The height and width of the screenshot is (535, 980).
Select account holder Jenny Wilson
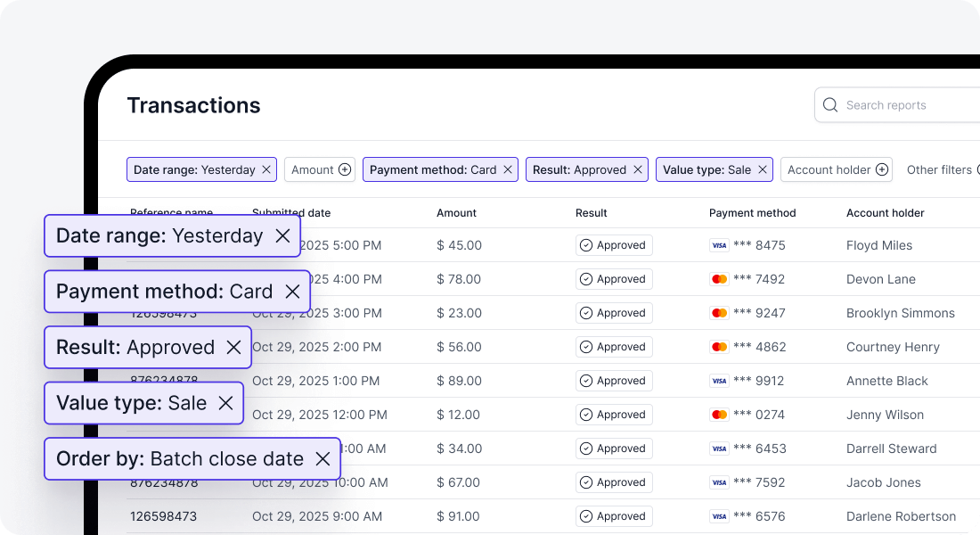[x=885, y=415]
